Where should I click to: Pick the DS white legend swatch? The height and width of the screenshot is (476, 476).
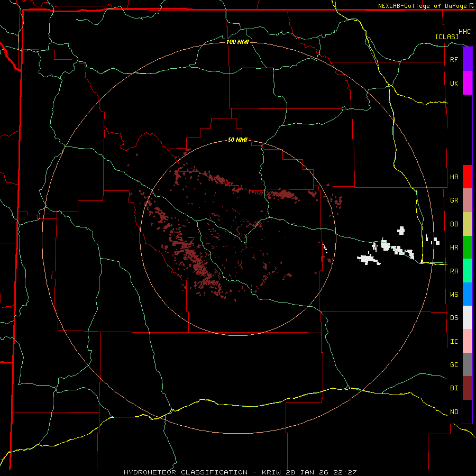(x=467, y=317)
